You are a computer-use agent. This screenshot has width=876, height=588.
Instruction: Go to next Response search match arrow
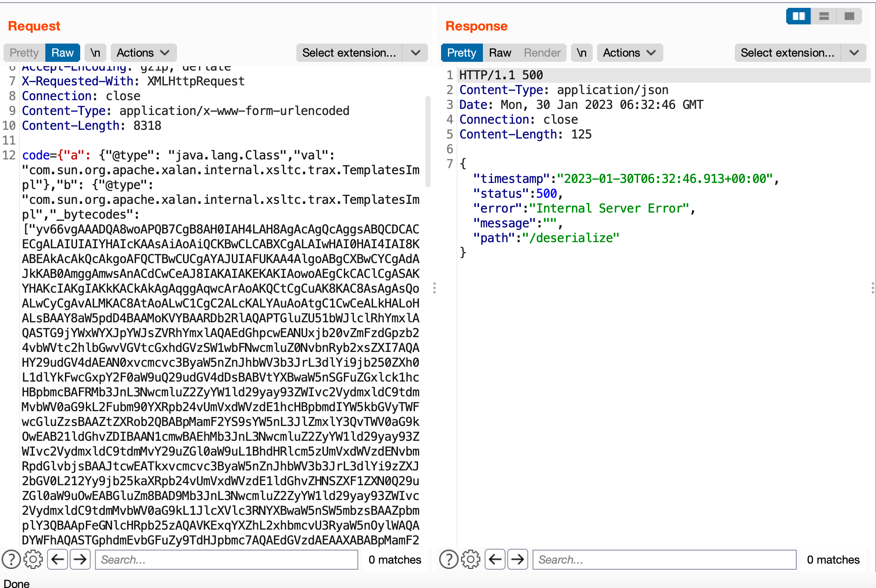point(517,559)
